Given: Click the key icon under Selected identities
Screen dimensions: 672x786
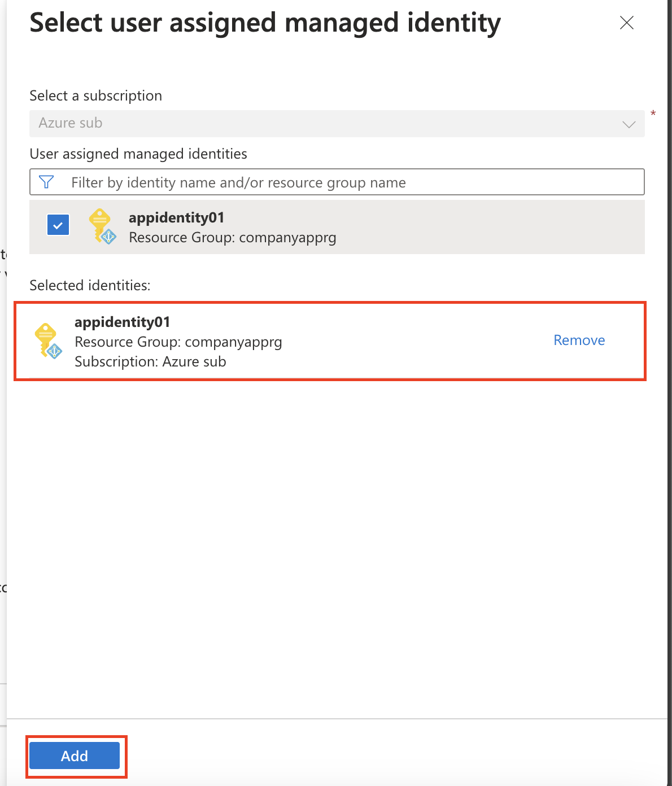Looking at the screenshot, I should point(48,340).
